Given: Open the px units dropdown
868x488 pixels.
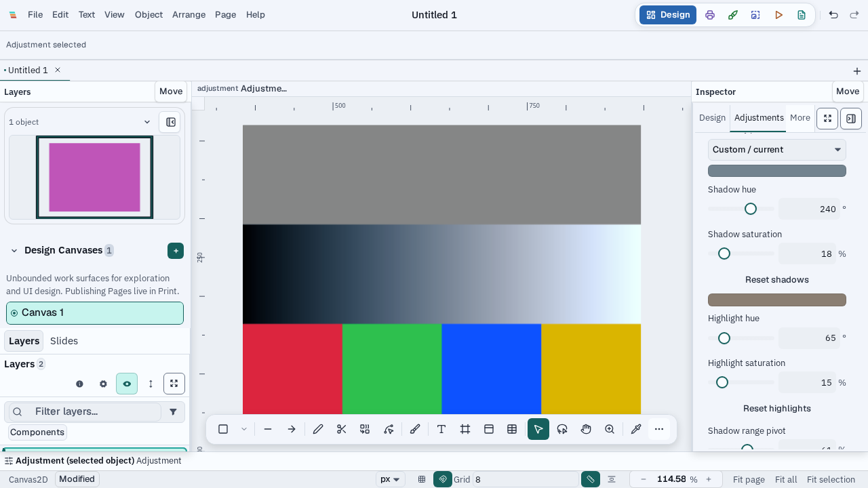Looking at the screenshot, I should point(391,479).
